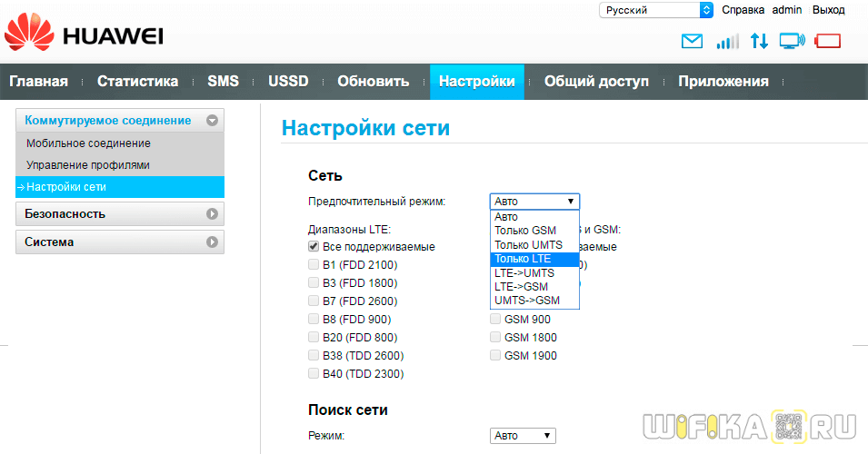Image resolution: width=868 pixels, height=454 pixels.
Task: Open the Русский language dropdown
Action: coord(656,10)
